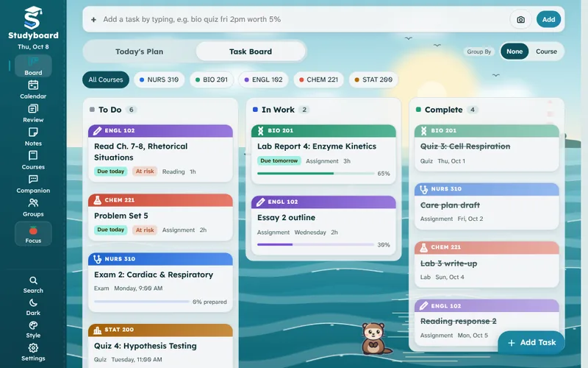The height and width of the screenshot is (368, 588).
Task: Click the To Do count badge 6
Action: pos(131,110)
